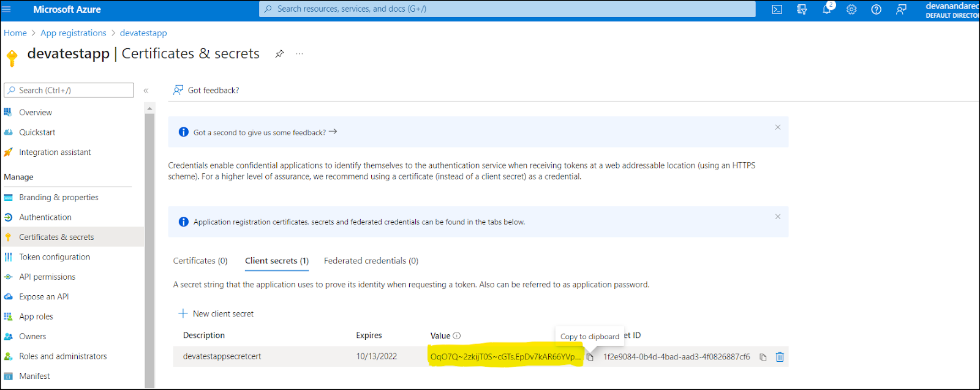Open Owners in left menu
The height and width of the screenshot is (390, 980).
pyautogui.click(x=32, y=337)
